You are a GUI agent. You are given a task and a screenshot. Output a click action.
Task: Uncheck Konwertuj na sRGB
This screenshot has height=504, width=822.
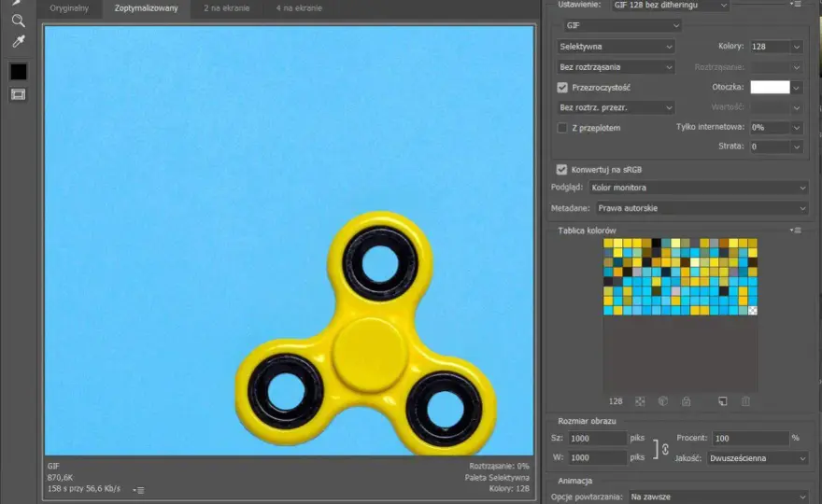click(561, 170)
